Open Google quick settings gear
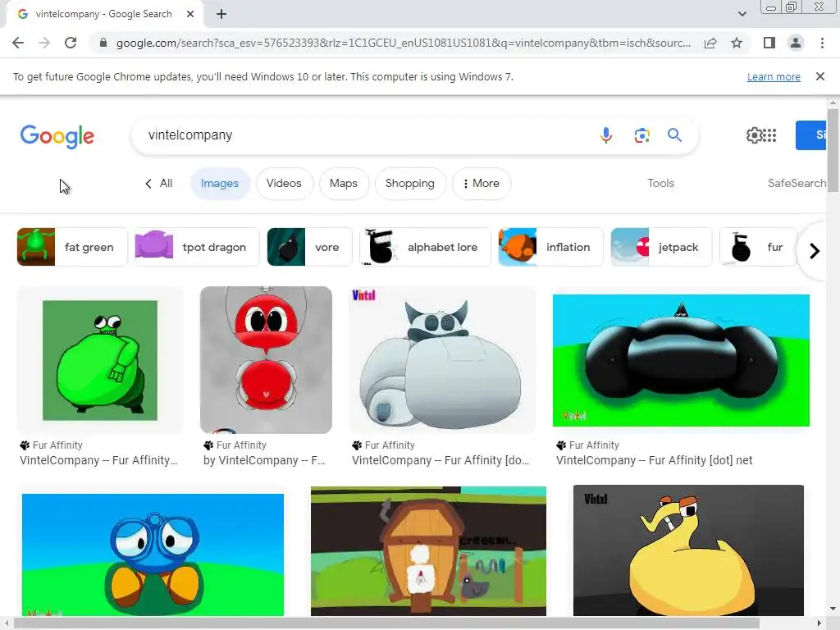840x630 pixels. [x=754, y=135]
